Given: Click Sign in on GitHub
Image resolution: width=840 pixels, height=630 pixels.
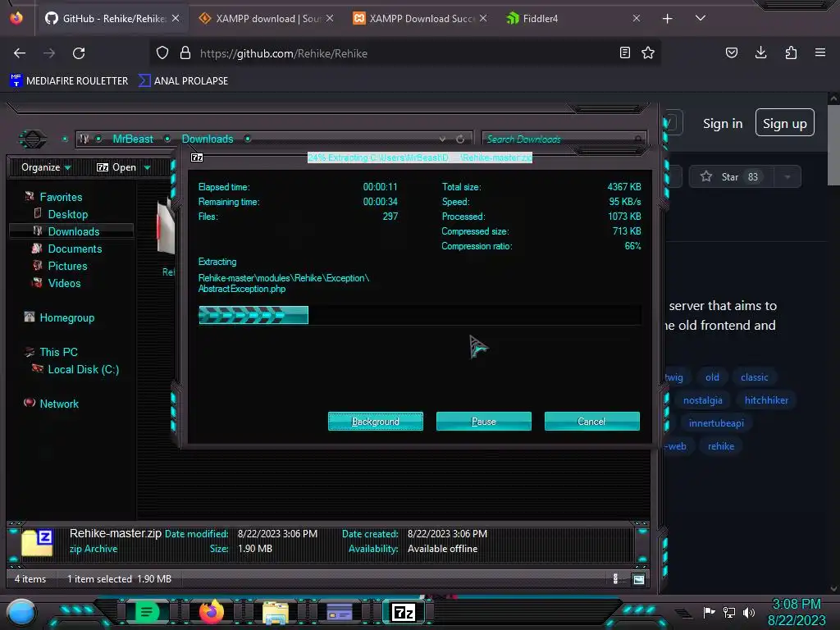Looking at the screenshot, I should tap(723, 124).
